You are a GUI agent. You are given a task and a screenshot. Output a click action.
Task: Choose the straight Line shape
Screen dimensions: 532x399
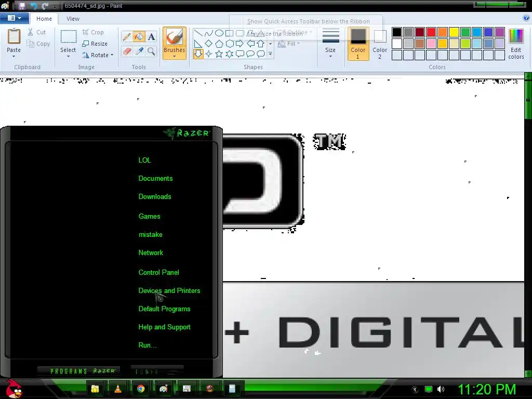point(198,33)
